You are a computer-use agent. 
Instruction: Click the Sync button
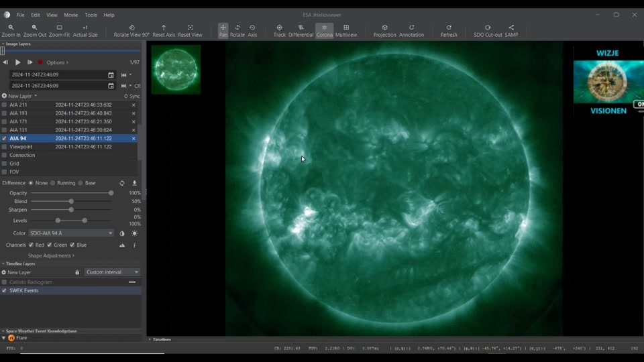click(x=132, y=97)
